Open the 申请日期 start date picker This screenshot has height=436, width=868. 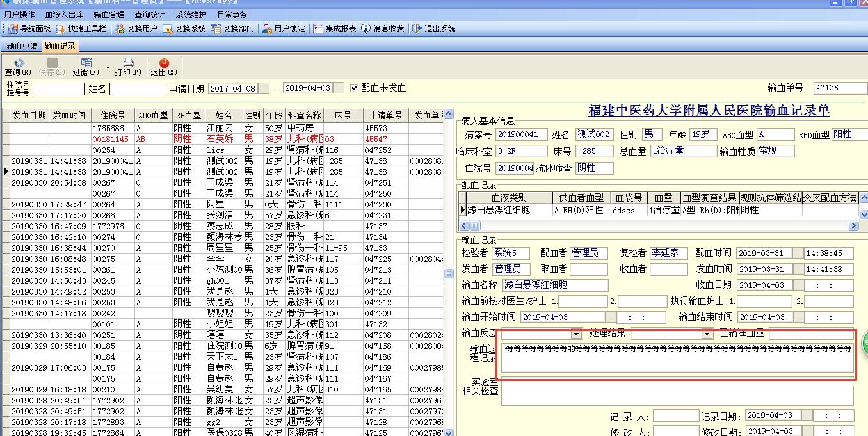click(x=264, y=88)
